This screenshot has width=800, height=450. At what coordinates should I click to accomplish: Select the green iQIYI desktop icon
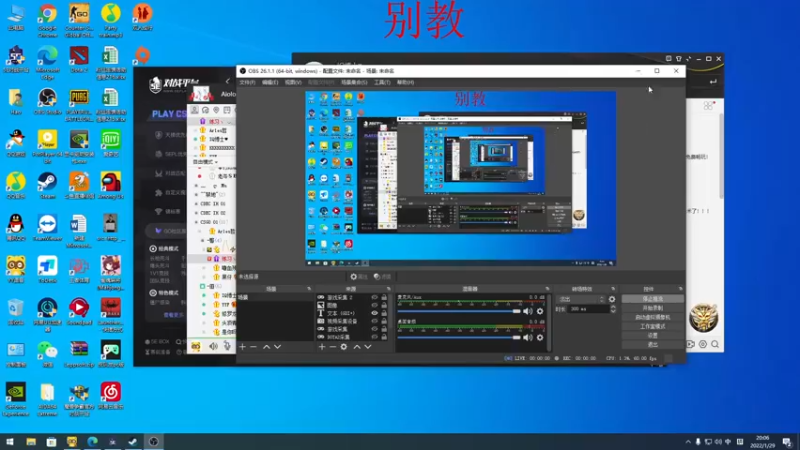coord(111,143)
